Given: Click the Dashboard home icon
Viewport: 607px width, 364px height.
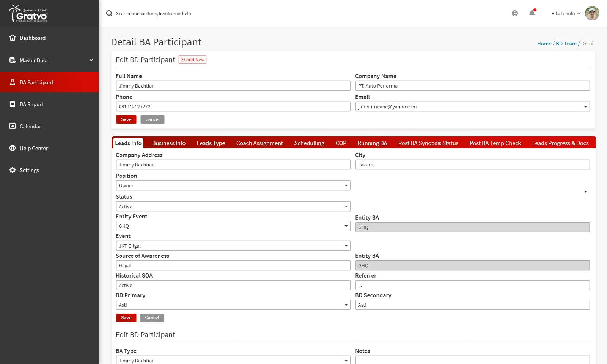Looking at the screenshot, I should [13, 38].
